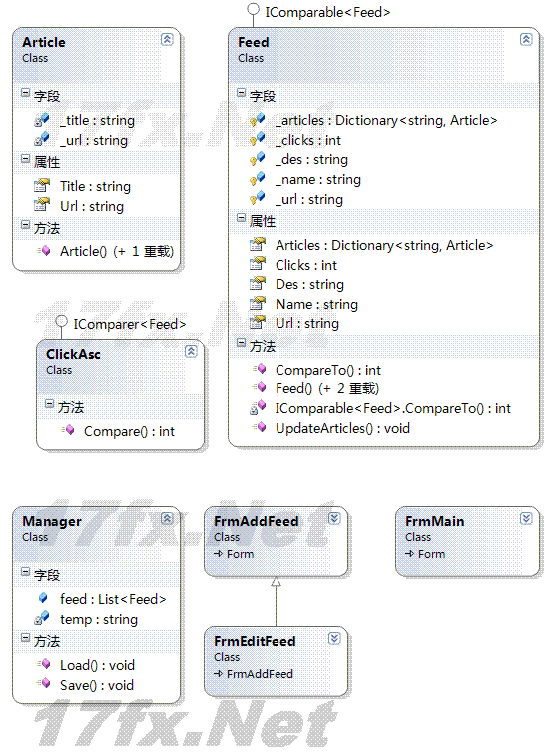Select the CompareTo() : int method entry
This screenshot has height=756, width=556.
point(328,370)
